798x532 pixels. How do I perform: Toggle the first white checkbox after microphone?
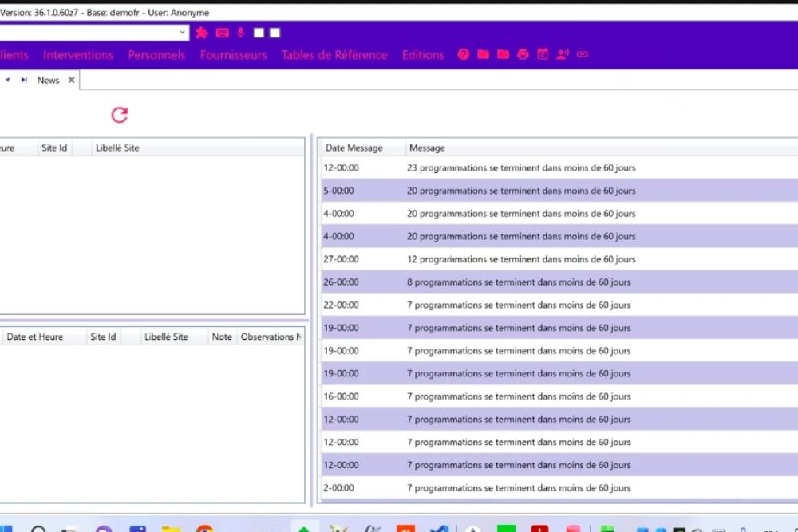(x=259, y=33)
